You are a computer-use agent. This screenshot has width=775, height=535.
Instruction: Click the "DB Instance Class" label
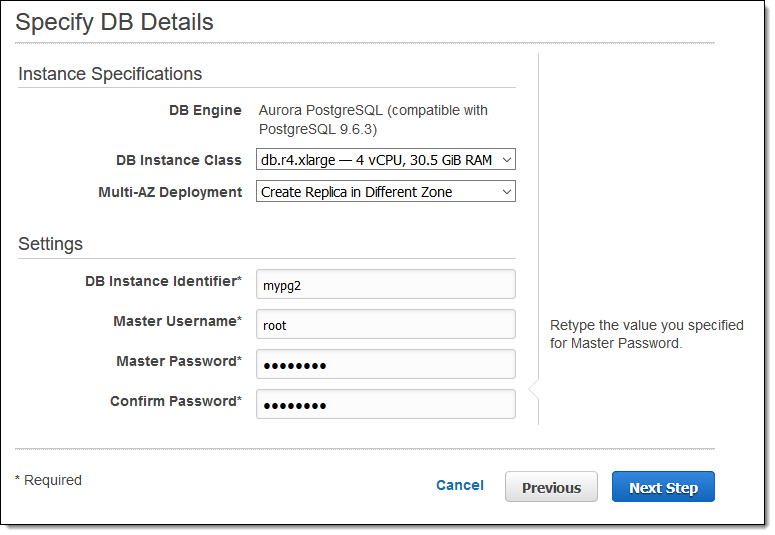coord(179,160)
